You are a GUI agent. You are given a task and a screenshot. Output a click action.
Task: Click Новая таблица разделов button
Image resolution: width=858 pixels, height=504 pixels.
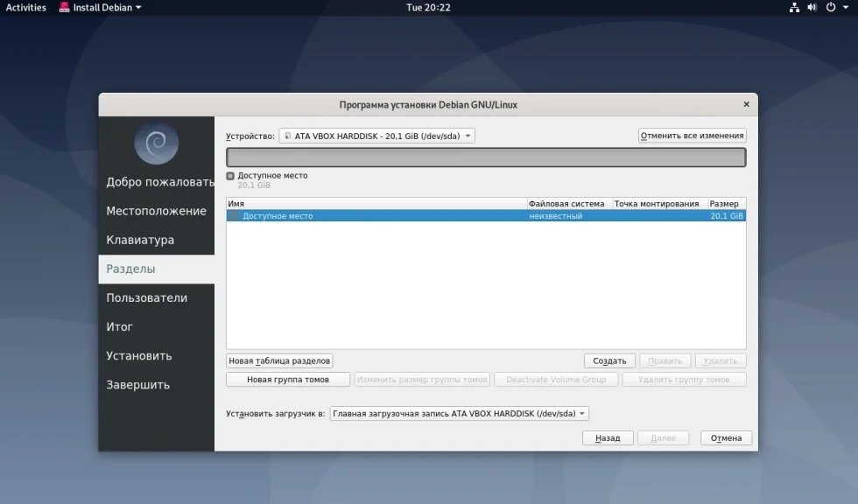(279, 360)
